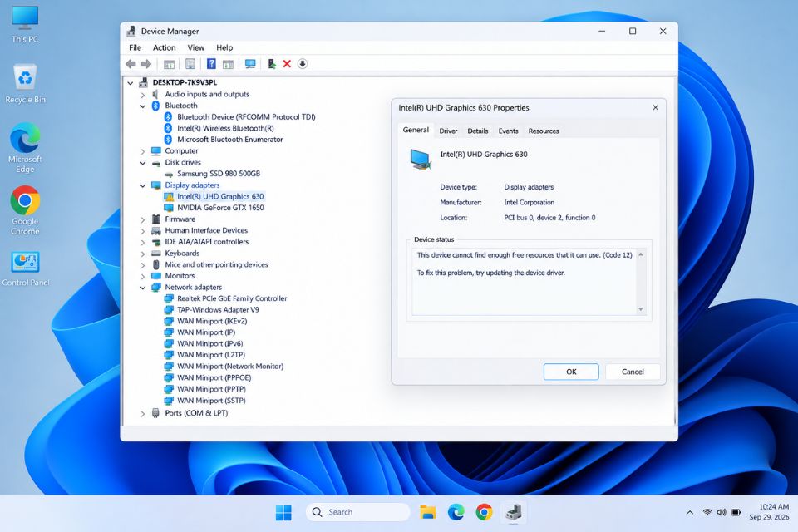The width and height of the screenshot is (798, 532).
Task: Click the Recycle Bin desktop icon
Action: pos(25,83)
